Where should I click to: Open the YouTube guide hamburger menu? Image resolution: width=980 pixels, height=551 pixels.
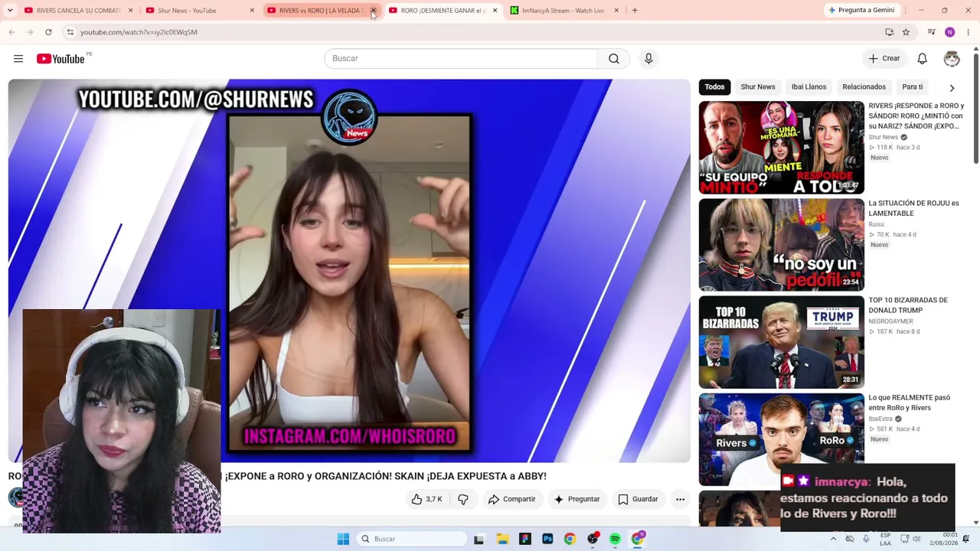click(x=18, y=59)
